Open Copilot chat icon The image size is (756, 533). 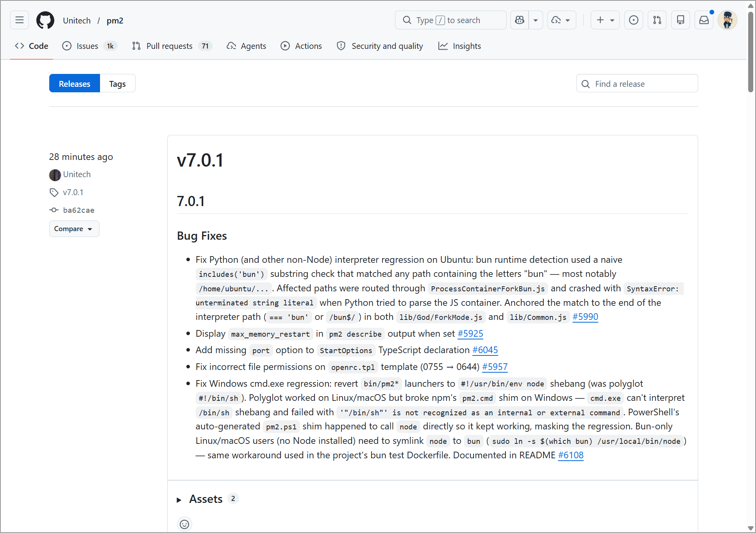(x=520, y=20)
